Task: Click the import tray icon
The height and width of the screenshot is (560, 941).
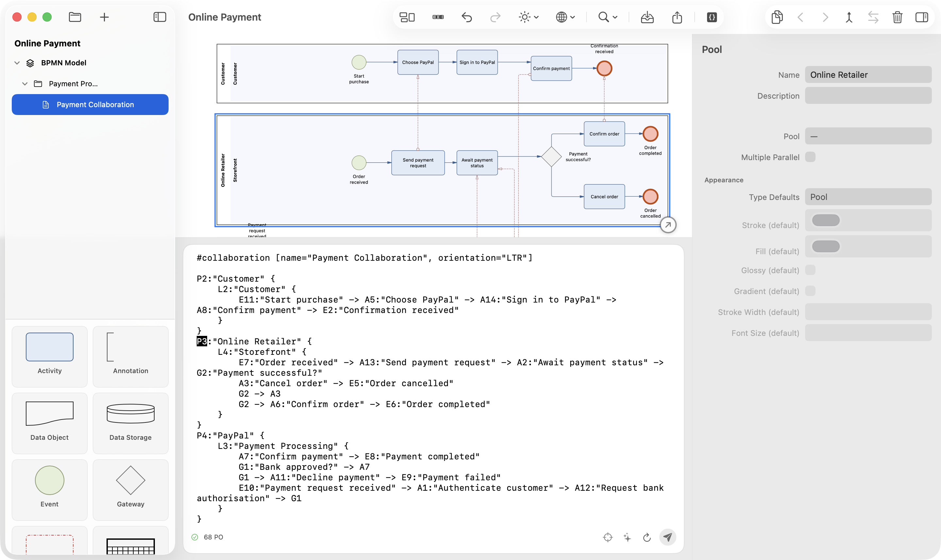Action: tap(647, 17)
